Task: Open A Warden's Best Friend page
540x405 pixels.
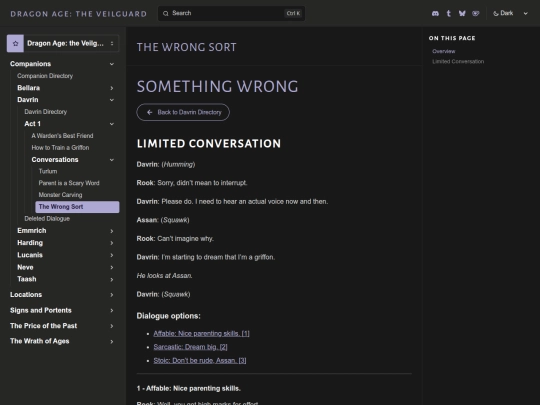Action: pos(62,136)
